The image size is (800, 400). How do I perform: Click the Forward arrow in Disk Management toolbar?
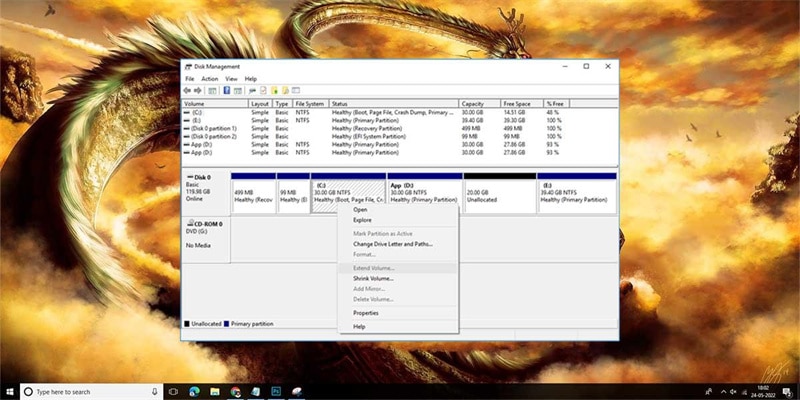coord(197,90)
